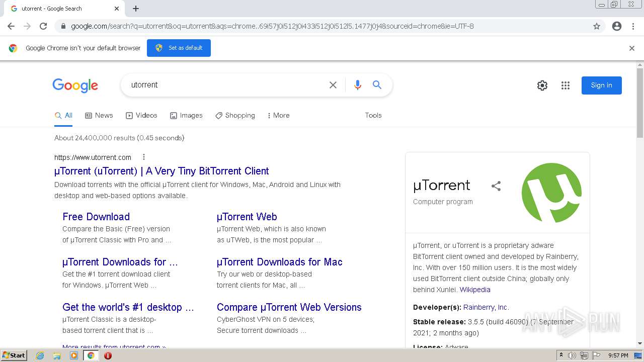Select the All search tab
Screen dimensions: 644x362
click(64, 116)
